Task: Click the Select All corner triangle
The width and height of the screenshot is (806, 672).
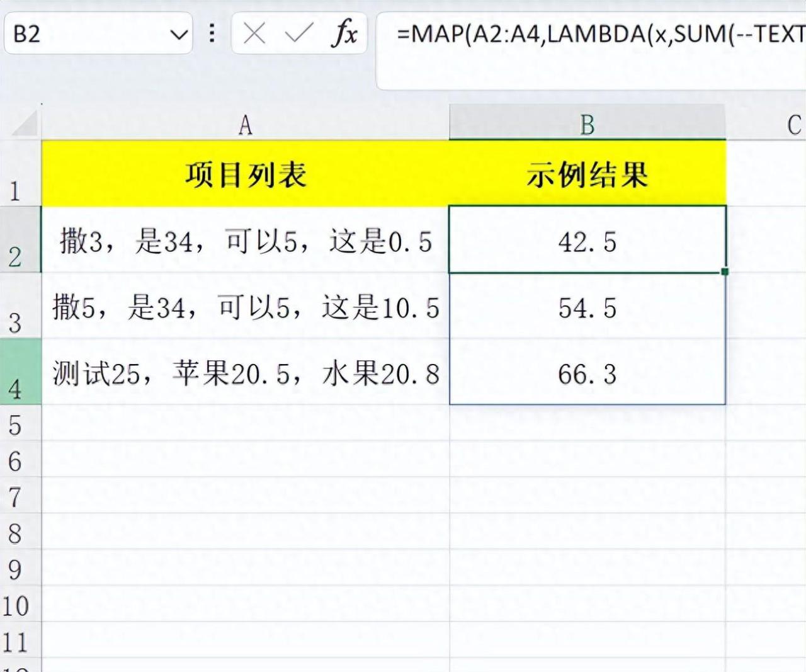Action: click(25, 123)
